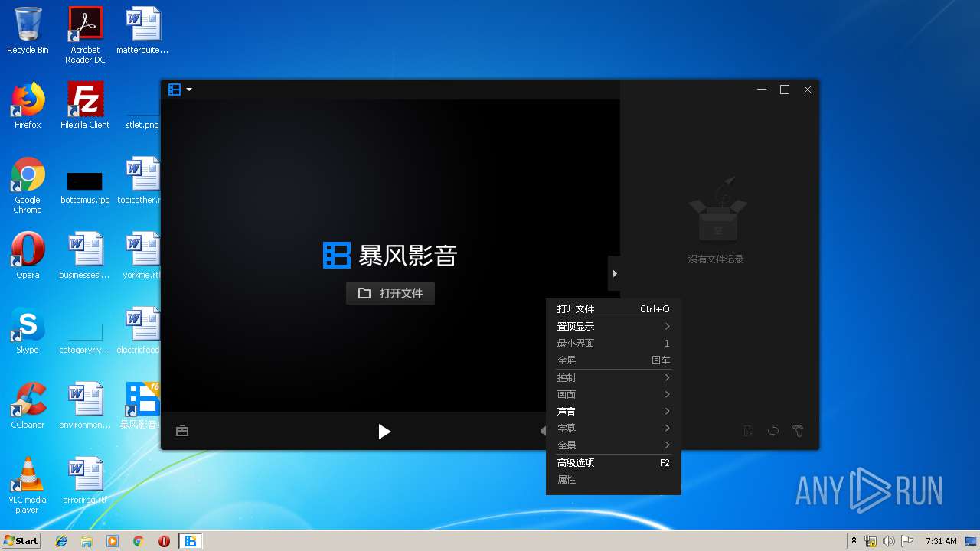Maximize the 暴风影音 player window
980x551 pixels.
[x=785, y=90]
